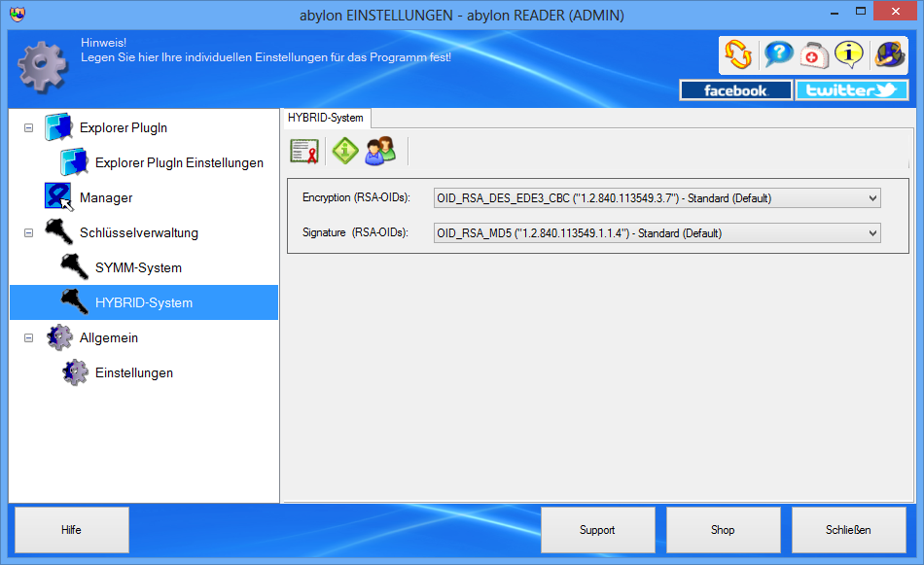Click the HYBRID-System key icon
924x565 pixels.
click(75, 302)
